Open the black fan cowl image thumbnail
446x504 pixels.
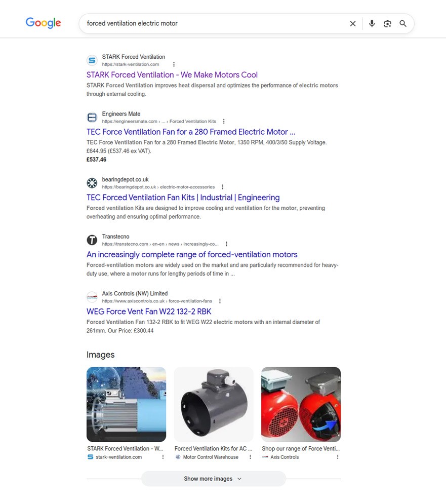click(214, 404)
